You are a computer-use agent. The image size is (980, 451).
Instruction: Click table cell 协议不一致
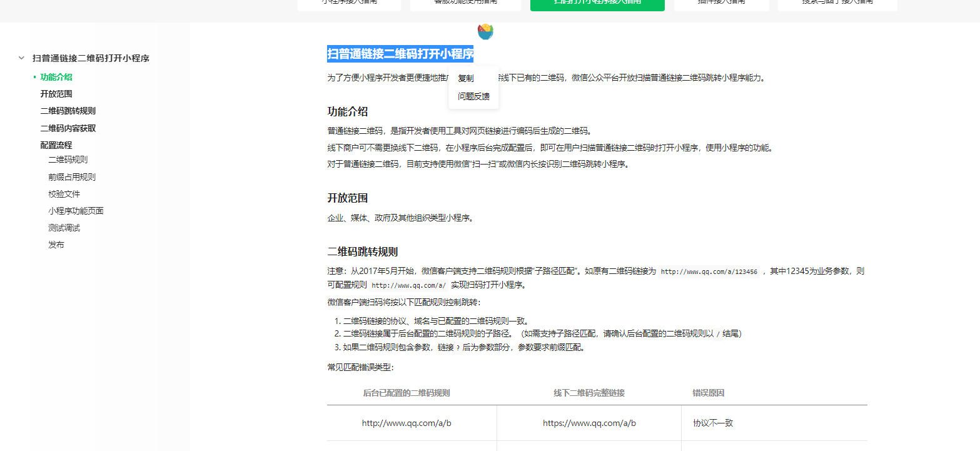pos(713,423)
